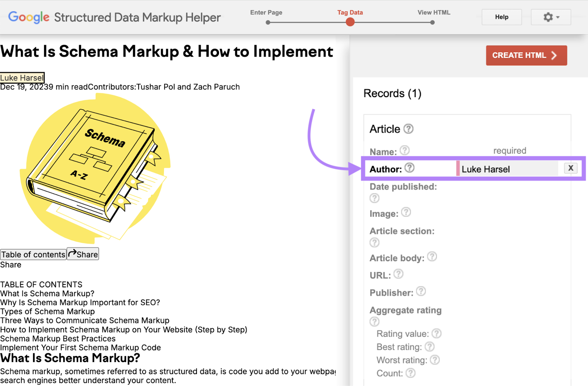588x386 pixels.
Task: Click the help icon beside URL
Action: coord(398,274)
